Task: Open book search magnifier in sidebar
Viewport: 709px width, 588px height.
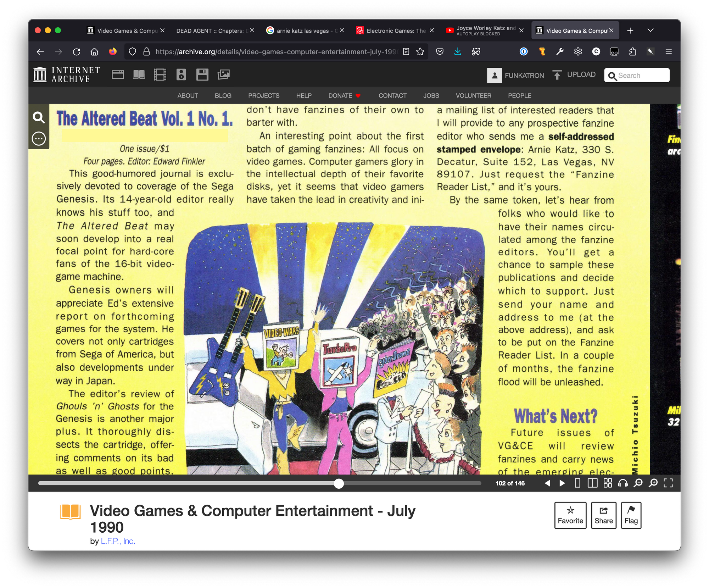Action: (x=39, y=117)
